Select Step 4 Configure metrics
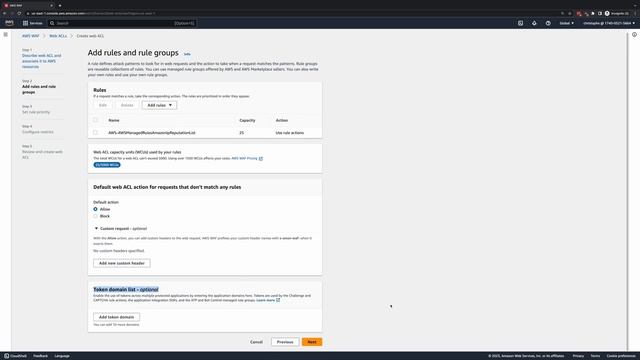Viewport: 640px width, 360px height. click(x=38, y=132)
